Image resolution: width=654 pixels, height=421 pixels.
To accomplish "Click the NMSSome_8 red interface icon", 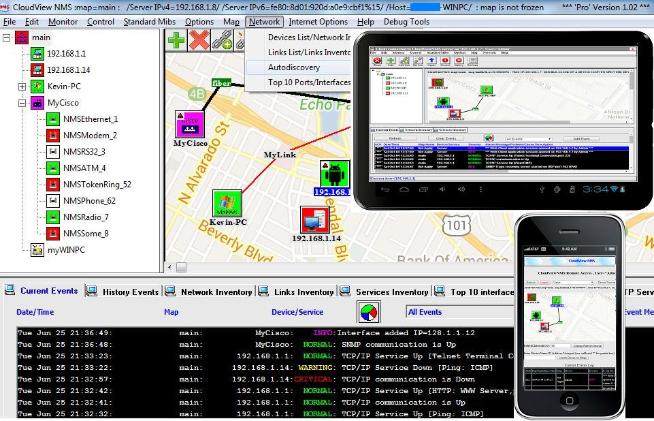I will (53, 233).
